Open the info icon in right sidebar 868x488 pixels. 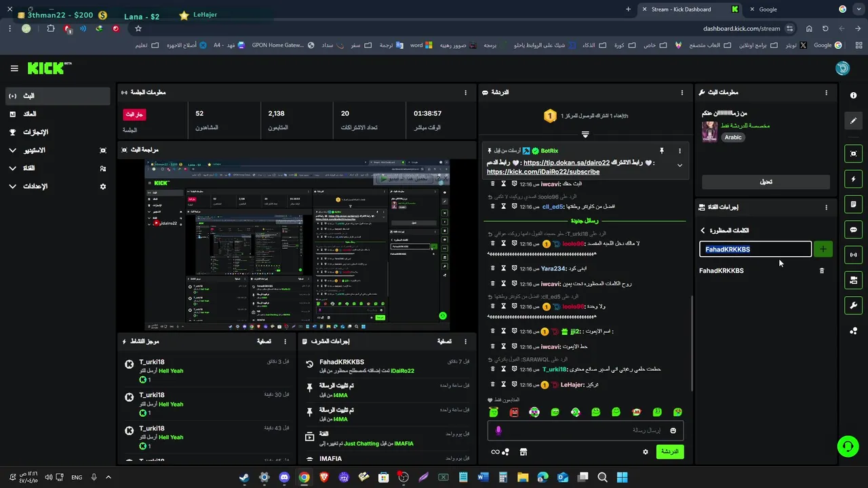pyautogui.click(x=853, y=96)
